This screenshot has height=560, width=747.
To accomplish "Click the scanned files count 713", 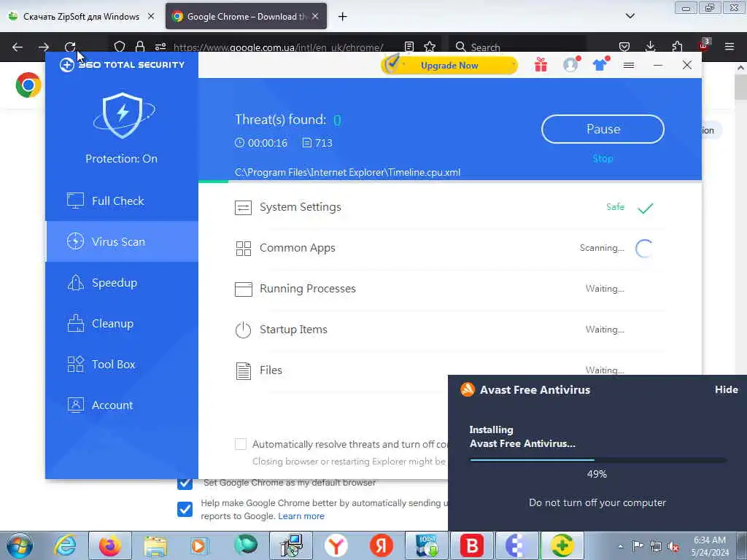I will [317, 143].
